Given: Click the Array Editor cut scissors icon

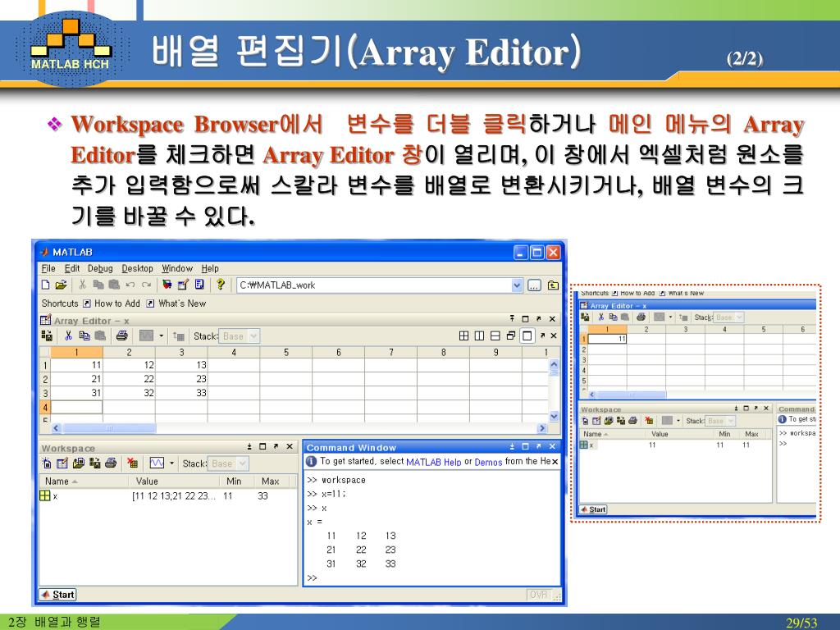Looking at the screenshot, I should [69, 336].
